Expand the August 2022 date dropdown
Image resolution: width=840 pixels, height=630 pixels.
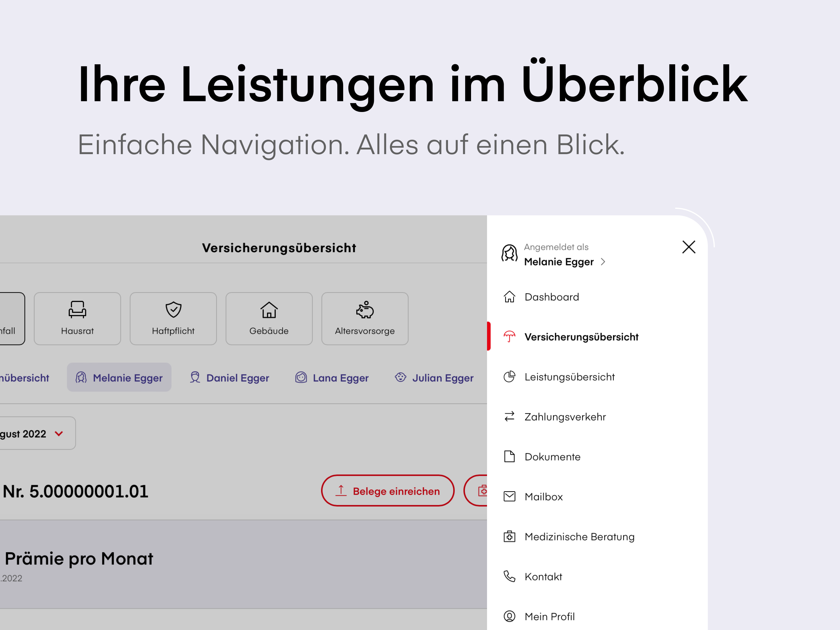pyautogui.click(x=58, y=433)
